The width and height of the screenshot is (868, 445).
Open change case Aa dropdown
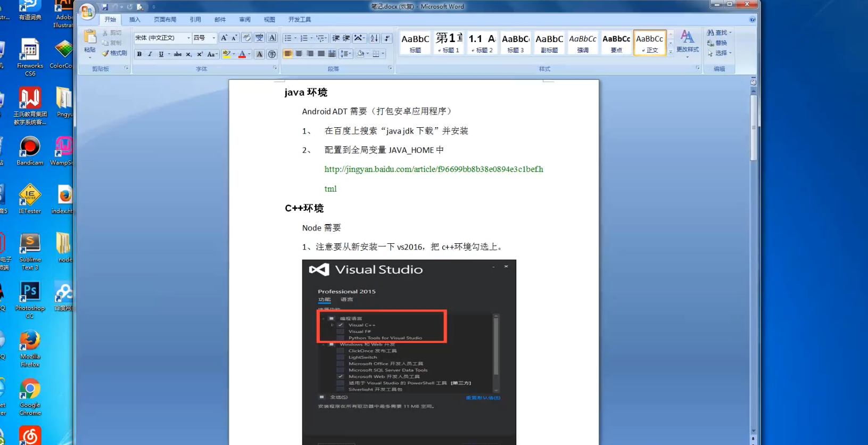212,54
